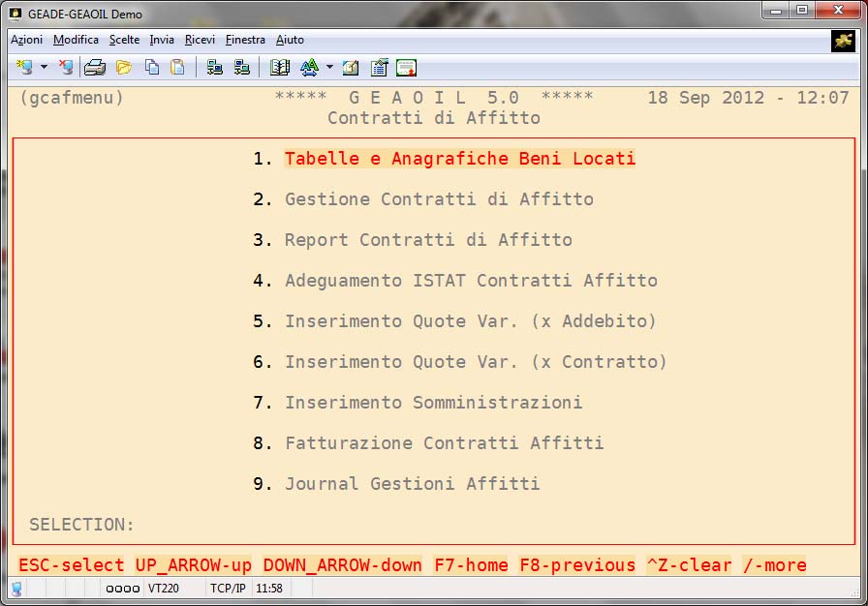Click the open folder toolbar icon
Screen dimensions: 868x606
[x=123, y=67]
